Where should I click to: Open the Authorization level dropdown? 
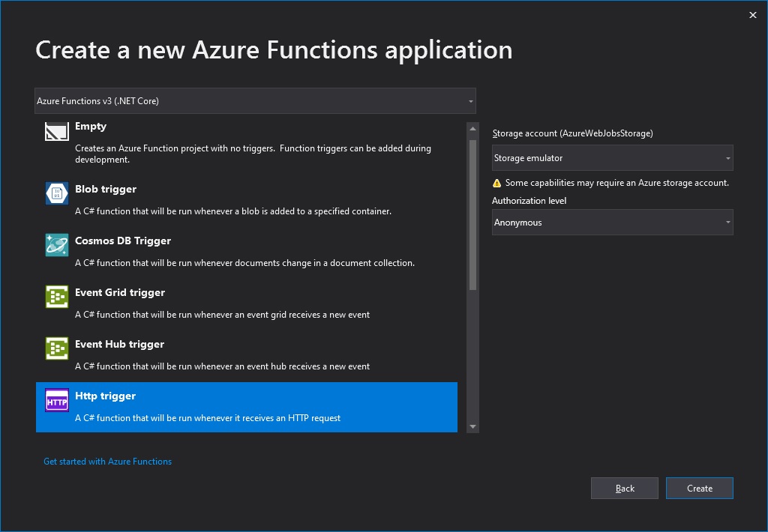click(612, 223)
